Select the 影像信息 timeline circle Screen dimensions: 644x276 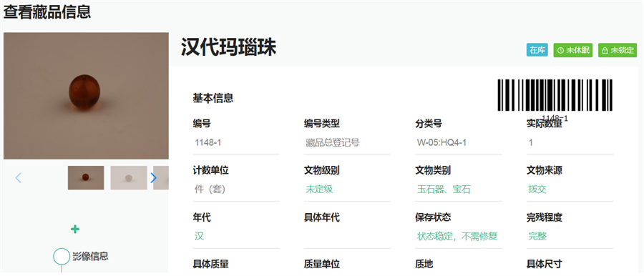coord(62,256)
